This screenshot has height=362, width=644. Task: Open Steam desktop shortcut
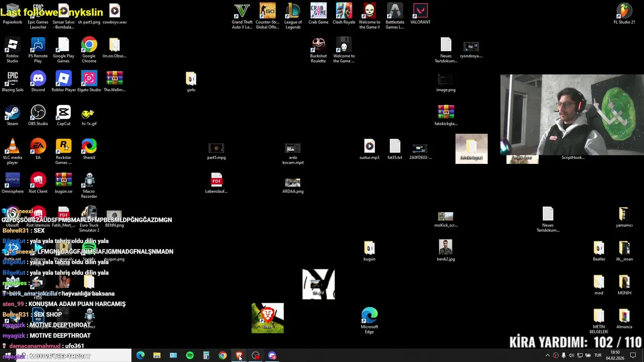[13, 115]
